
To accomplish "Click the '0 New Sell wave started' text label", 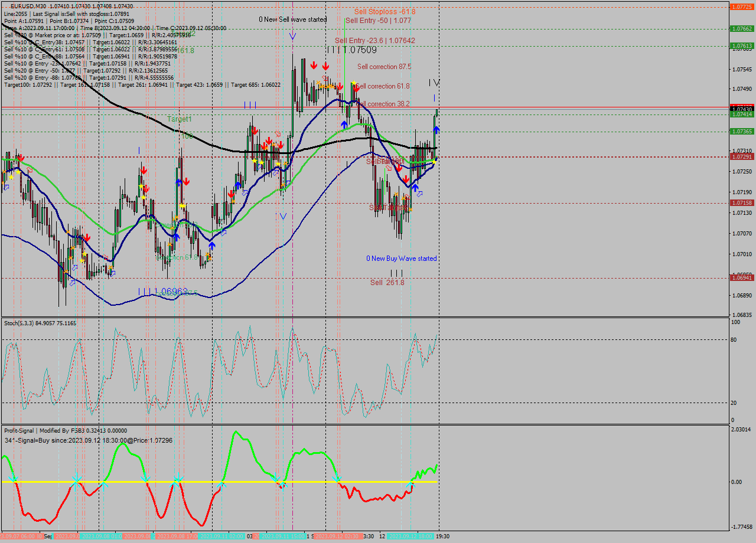I will pyautogui.click(x=292, y=19).
